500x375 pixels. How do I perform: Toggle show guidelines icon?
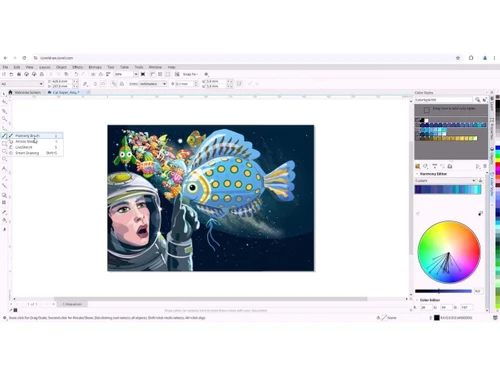[x=168, y=74]
